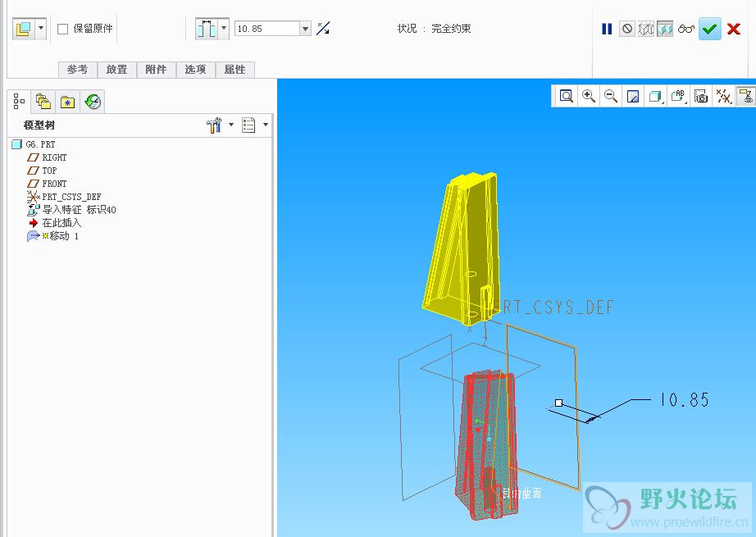Image resolution: width=756 pixels, height=537 pixels.
Task: Click the PRT_CSYS_DEF label in viewport
Action: [x=553, y=307]
